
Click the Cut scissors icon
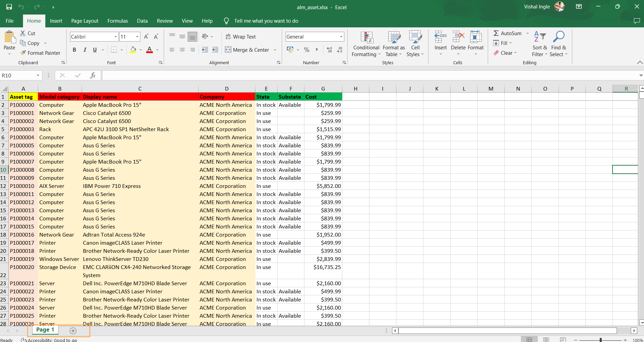click(x=23, y=33)
